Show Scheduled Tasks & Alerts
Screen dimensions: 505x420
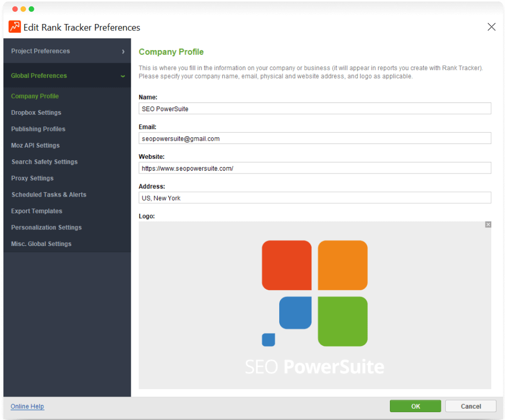click(x=48, y=195)
